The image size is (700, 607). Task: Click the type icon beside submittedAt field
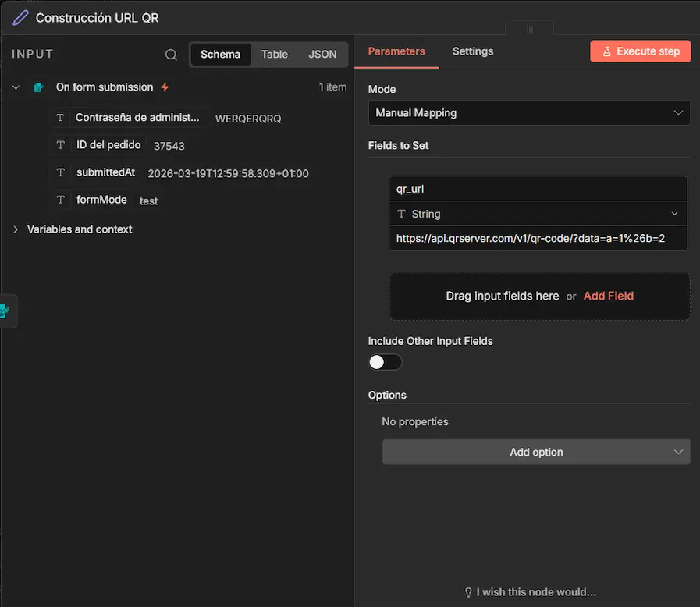(x=60, y=172)
